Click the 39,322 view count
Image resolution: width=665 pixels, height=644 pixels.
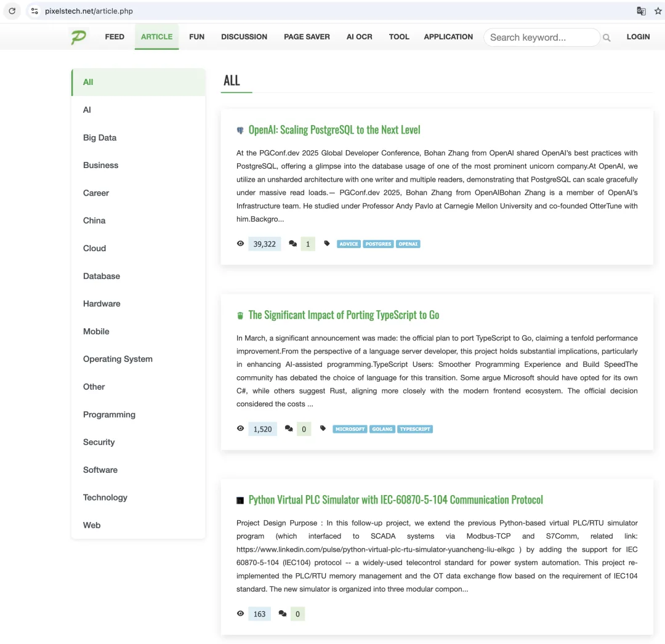[265, 244]
